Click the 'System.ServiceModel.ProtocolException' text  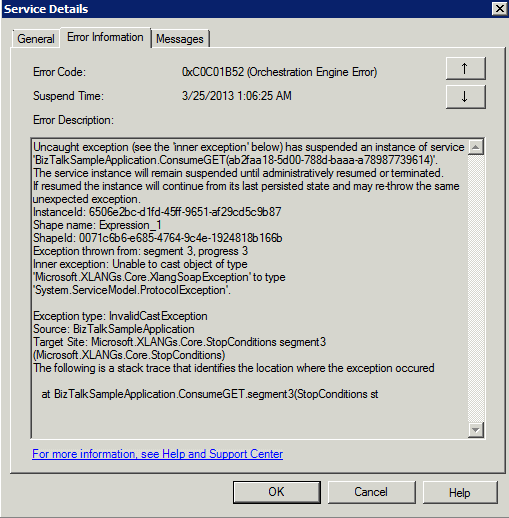132,290
